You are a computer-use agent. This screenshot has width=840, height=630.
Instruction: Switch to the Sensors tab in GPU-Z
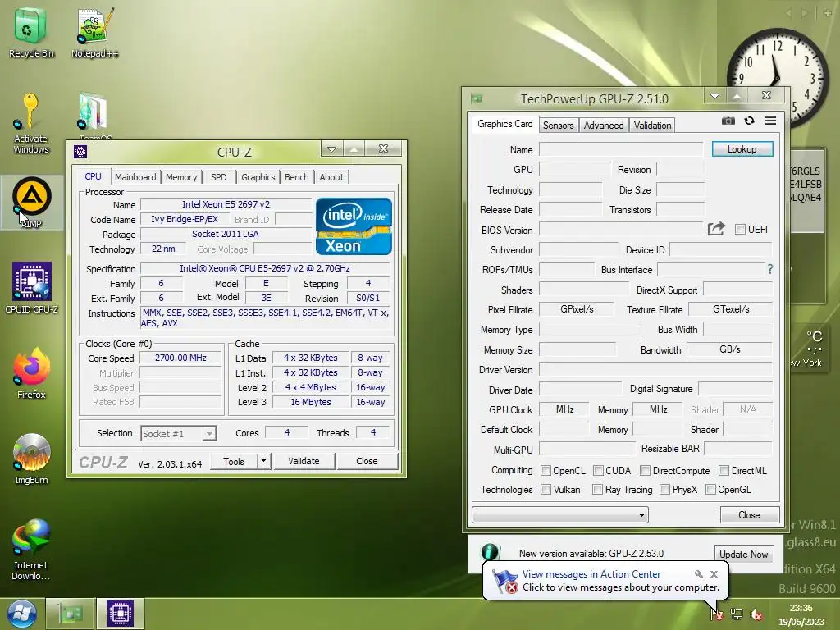(x=558, y=126)
